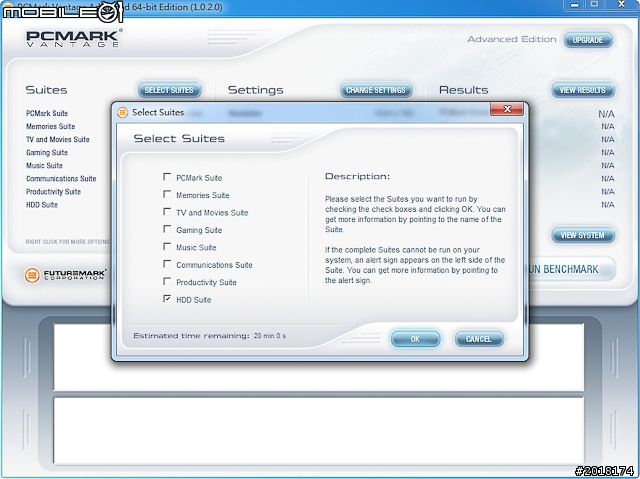Click the PCMark Vantage logo

[x=73, y=38]
